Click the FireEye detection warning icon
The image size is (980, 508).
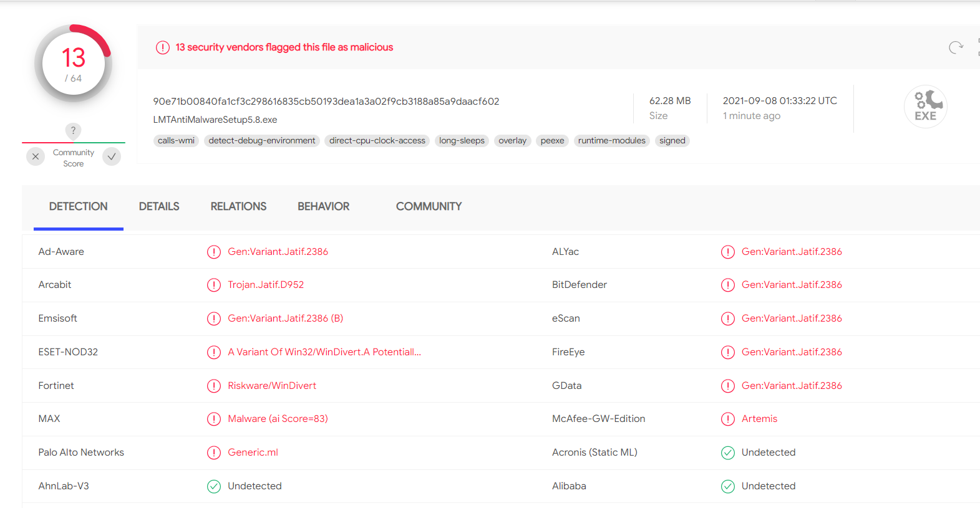pyautogui.click(x=728, y=352)
